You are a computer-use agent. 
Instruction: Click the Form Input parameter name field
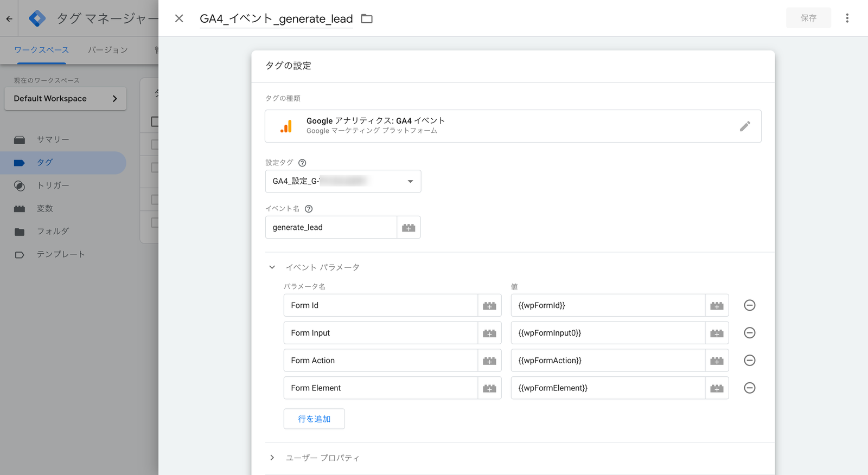(x=380, y=333)
